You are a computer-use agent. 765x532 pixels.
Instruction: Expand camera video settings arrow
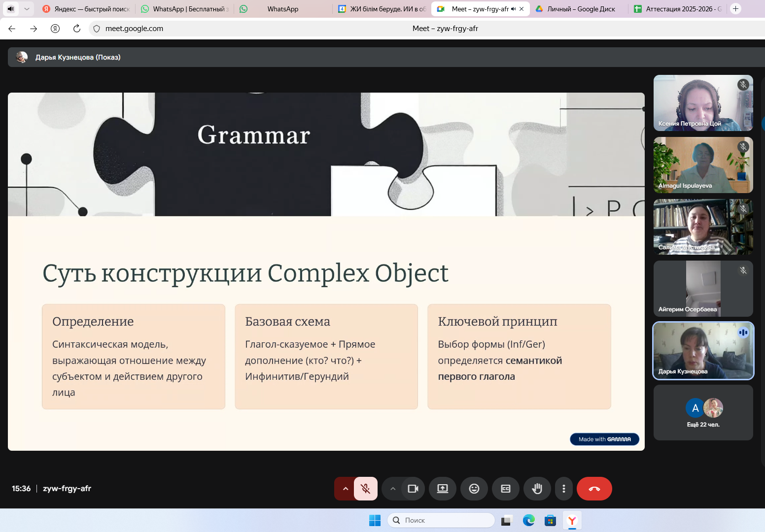(393, 489)
